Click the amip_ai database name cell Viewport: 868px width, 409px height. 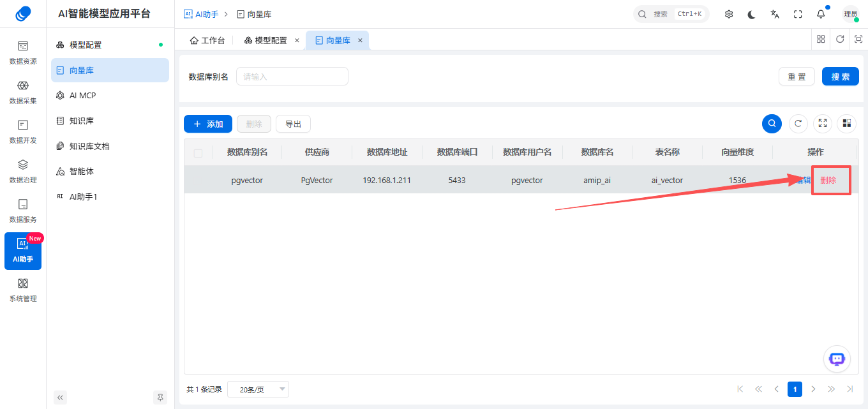click(x=597, y=180)
